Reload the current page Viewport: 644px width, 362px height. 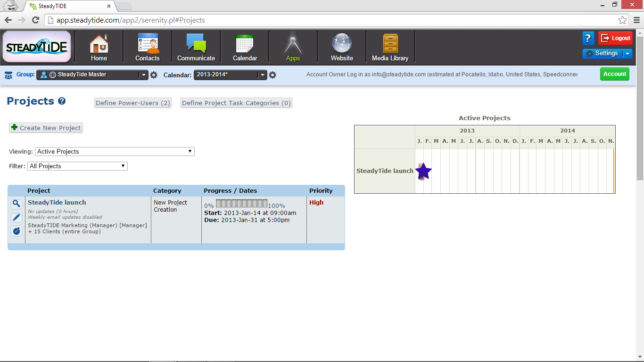[35, 20]
